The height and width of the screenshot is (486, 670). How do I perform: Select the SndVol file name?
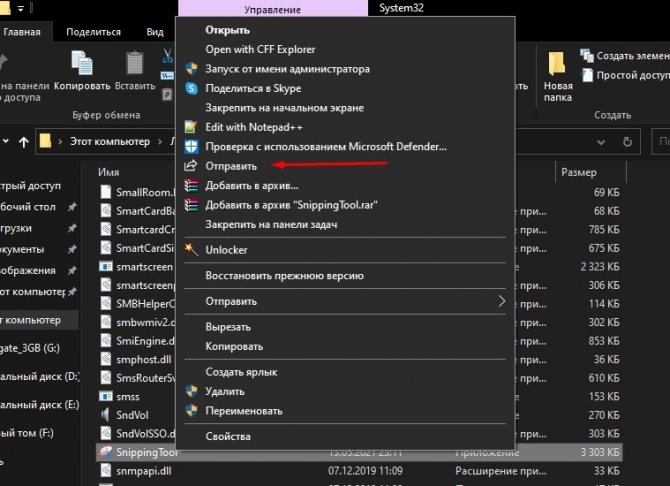pyautogui.click(x=132, y=415)
